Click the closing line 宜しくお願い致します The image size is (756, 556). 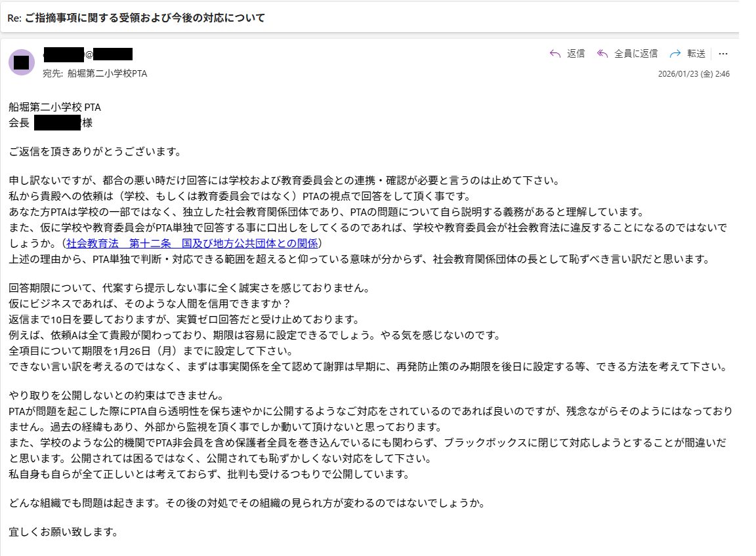click(63, 532)
